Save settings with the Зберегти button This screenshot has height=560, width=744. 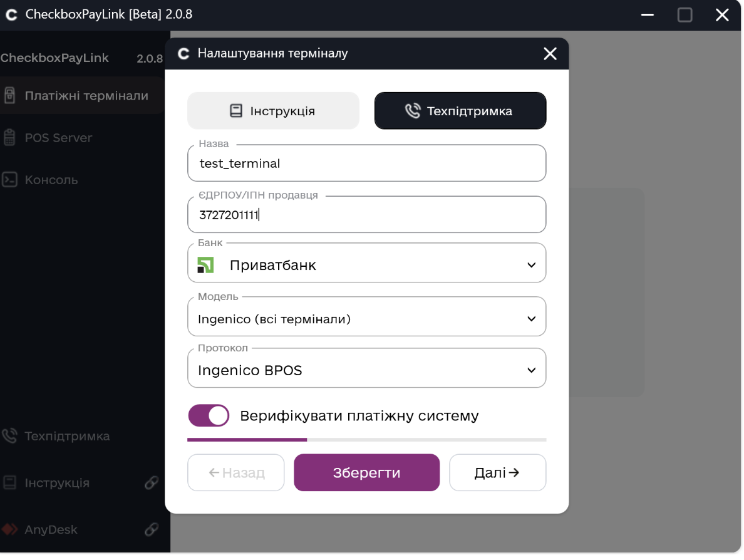[x=366, y=472]
